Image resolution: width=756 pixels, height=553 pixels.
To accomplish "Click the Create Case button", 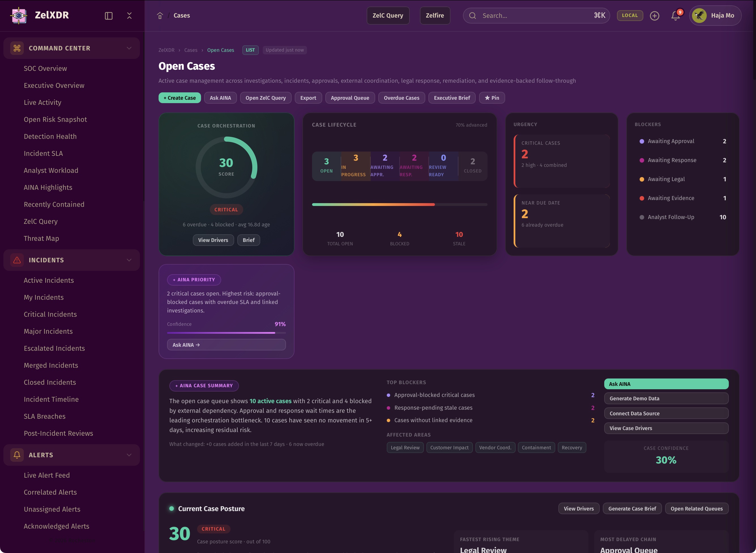I will [180, 98].
